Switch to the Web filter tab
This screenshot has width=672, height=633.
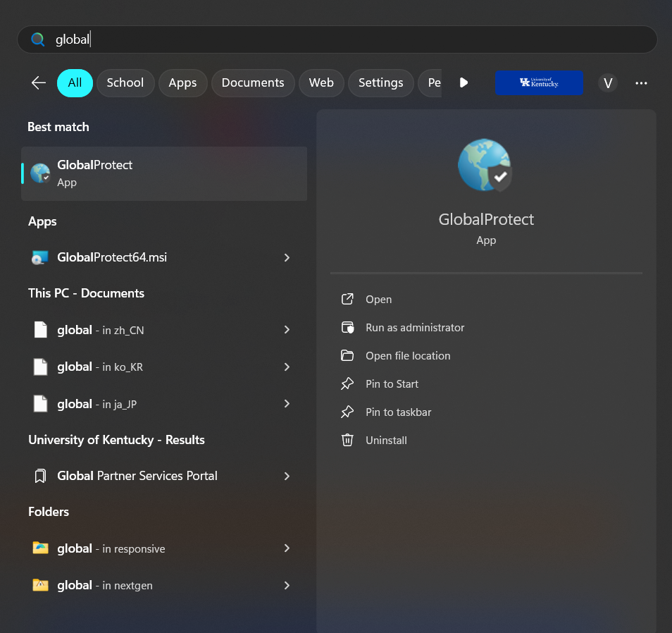321,82
